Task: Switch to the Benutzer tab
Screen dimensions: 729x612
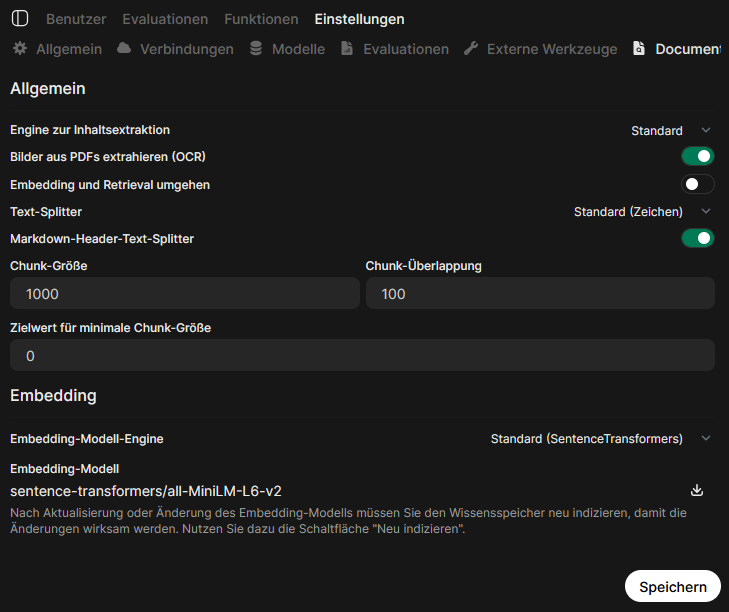Action: pos(77,19)
